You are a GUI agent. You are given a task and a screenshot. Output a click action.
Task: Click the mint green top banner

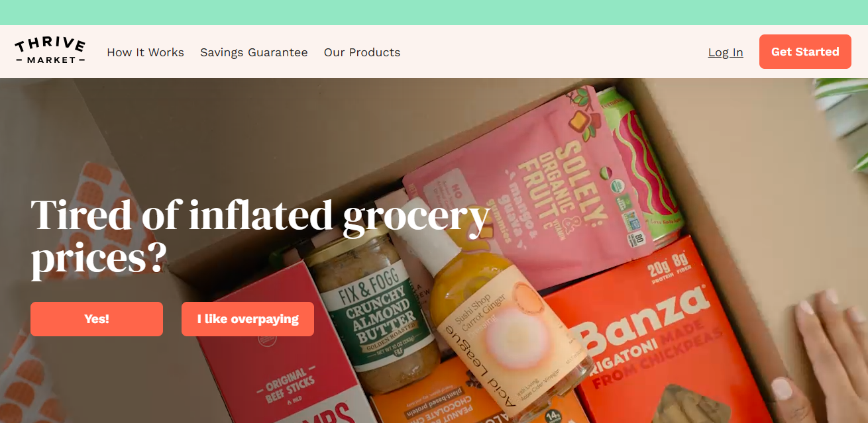pyautogui.click(x=434, y=13)
